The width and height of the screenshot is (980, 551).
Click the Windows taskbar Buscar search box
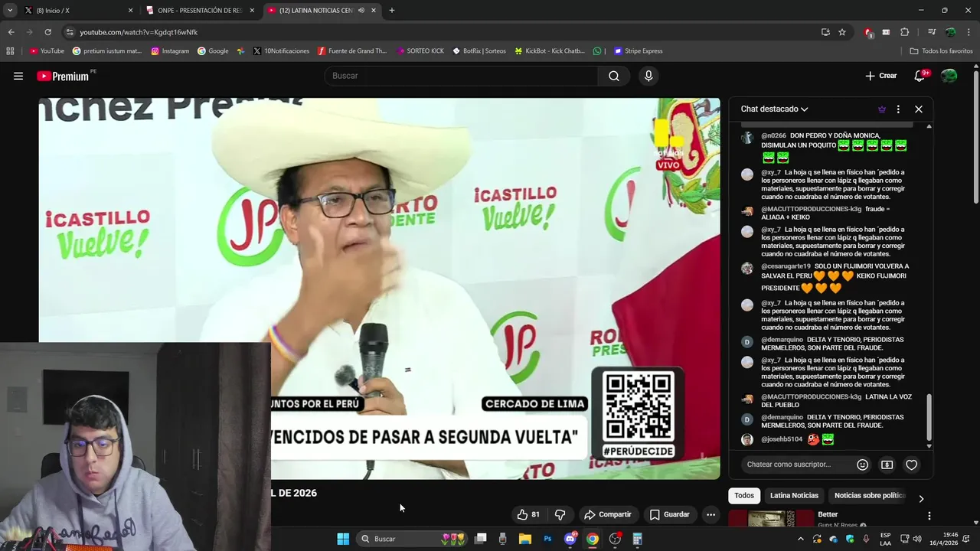pos(412,539)
